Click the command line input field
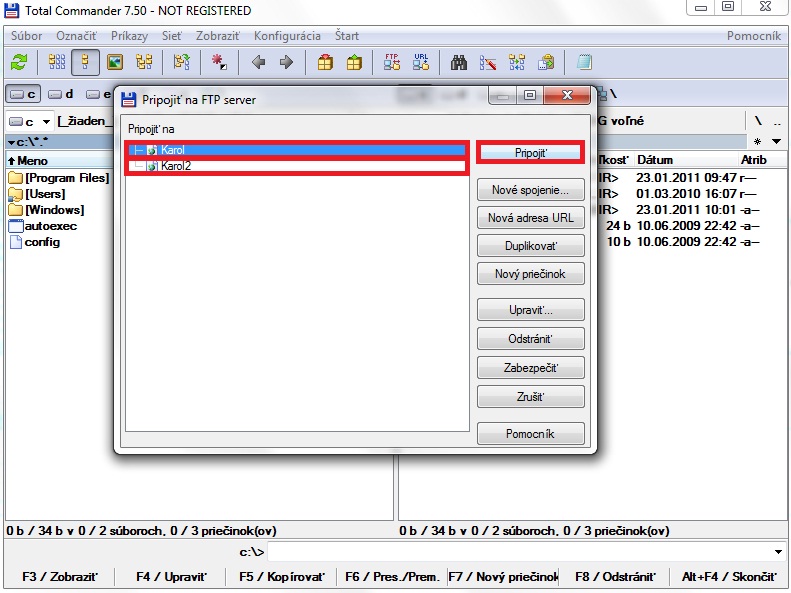 (x=520, y=552)
